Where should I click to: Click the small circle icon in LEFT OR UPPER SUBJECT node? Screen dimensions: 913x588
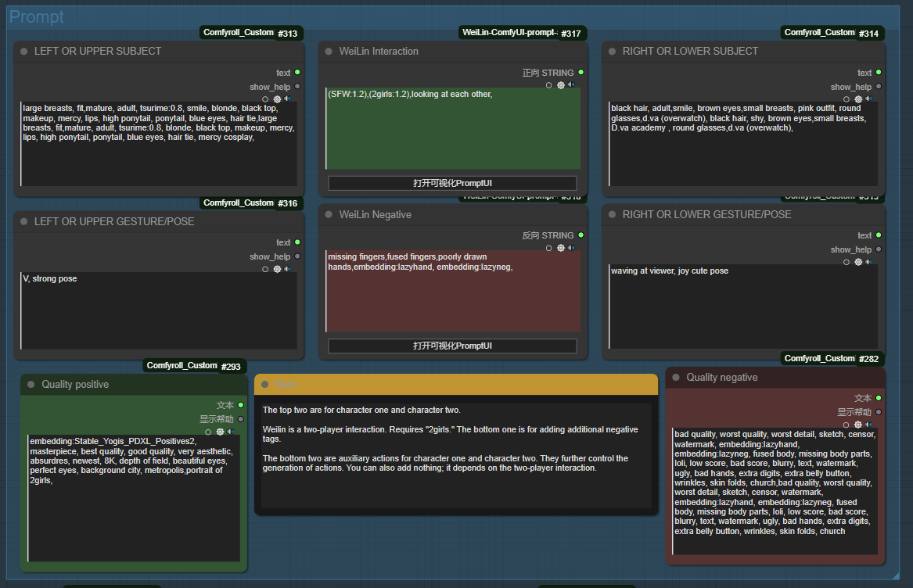(265, 99)
